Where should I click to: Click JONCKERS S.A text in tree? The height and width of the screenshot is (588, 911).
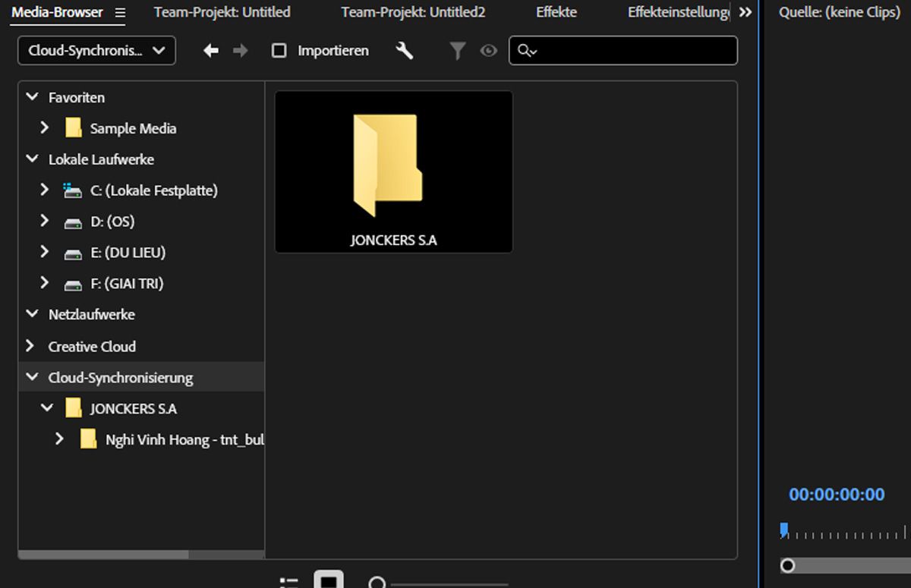(134, 409)
